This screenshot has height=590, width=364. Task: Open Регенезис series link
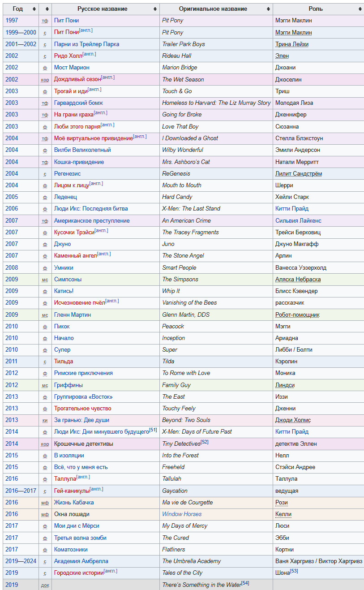68,173
